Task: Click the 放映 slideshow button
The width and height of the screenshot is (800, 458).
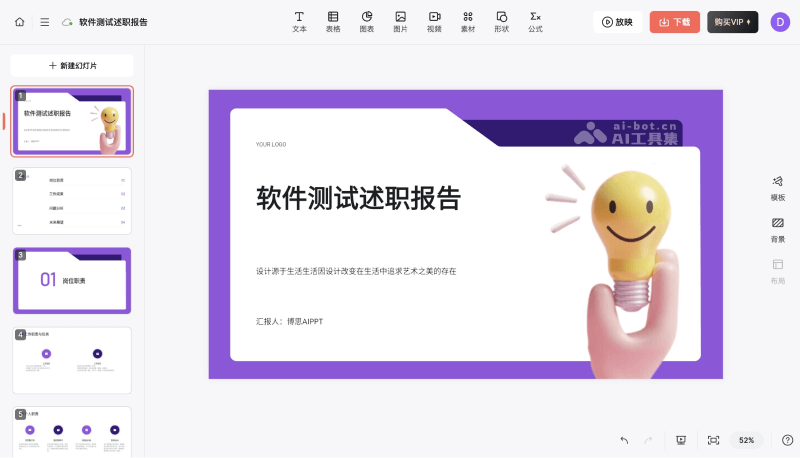Action: tap(617, 22)
